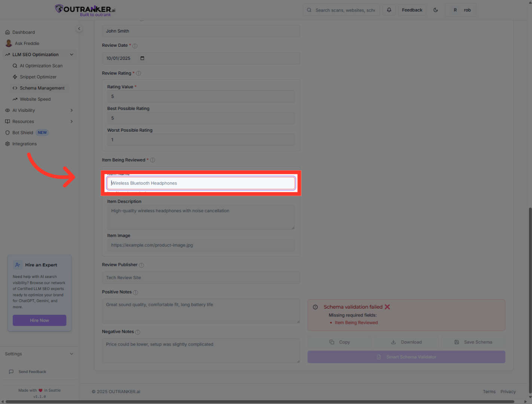The width and height of the screenshot is (532, 404).
Task: Click the Download schema button
Action: coord(406,342)
